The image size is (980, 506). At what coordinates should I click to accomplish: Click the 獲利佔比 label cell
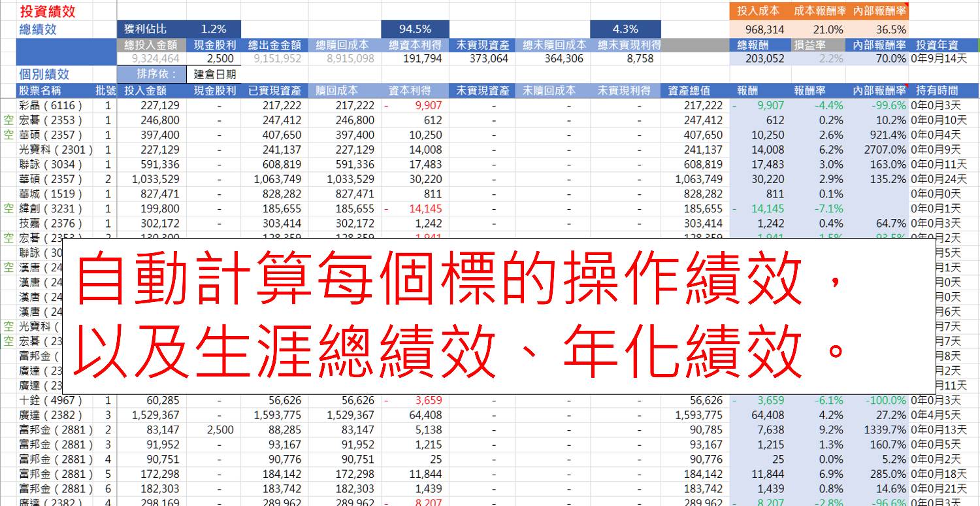tap(146, 29)
